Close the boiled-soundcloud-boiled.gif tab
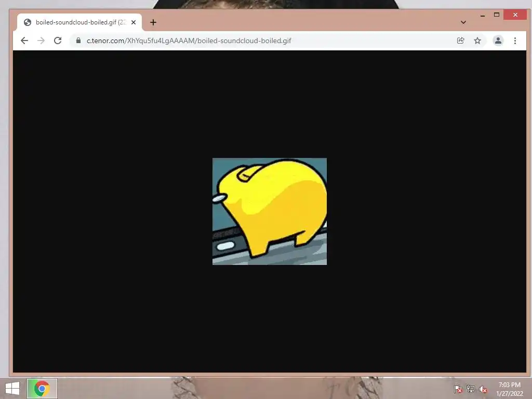This screenshot has width=532, height=399. click(134, 22)
